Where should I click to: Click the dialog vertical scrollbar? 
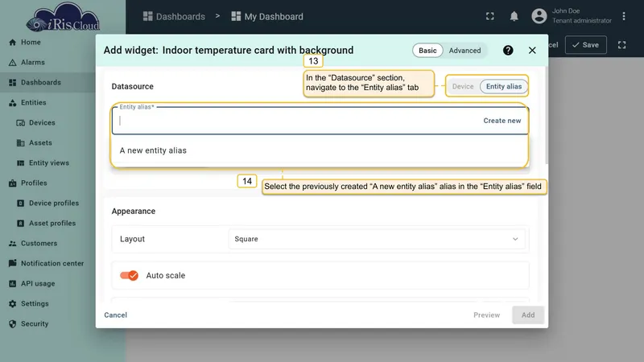point(546,115)
